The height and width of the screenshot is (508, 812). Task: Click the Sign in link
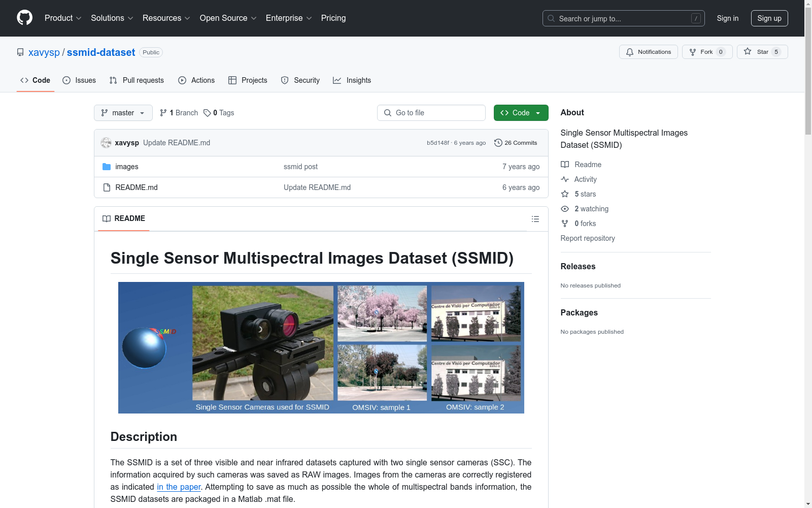[x=727, y=18]
